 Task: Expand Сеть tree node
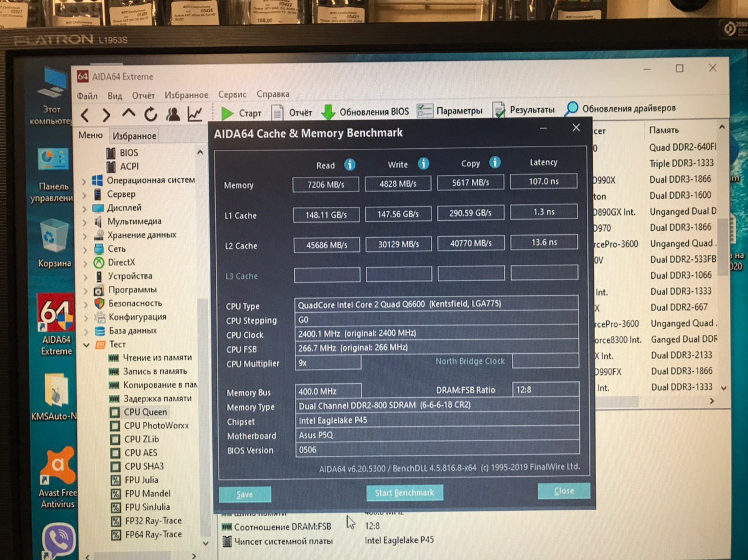point(85,250)
